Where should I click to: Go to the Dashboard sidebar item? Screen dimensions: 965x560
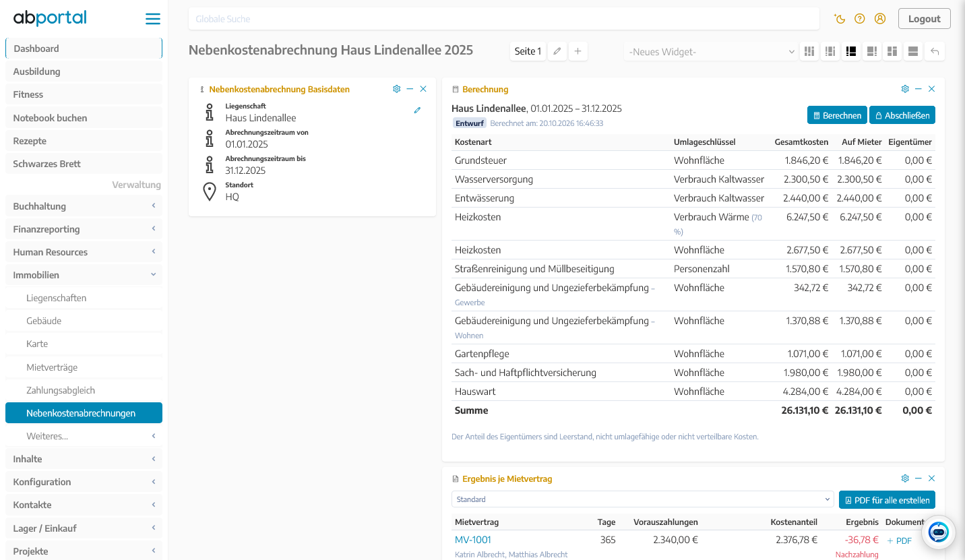pos(84,49)
